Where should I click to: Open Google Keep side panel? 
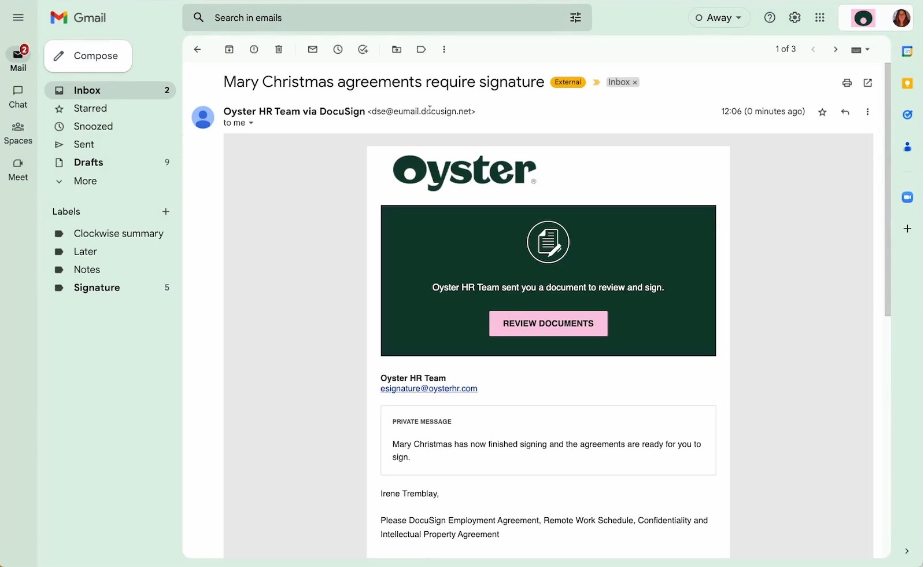pos(907,83)
